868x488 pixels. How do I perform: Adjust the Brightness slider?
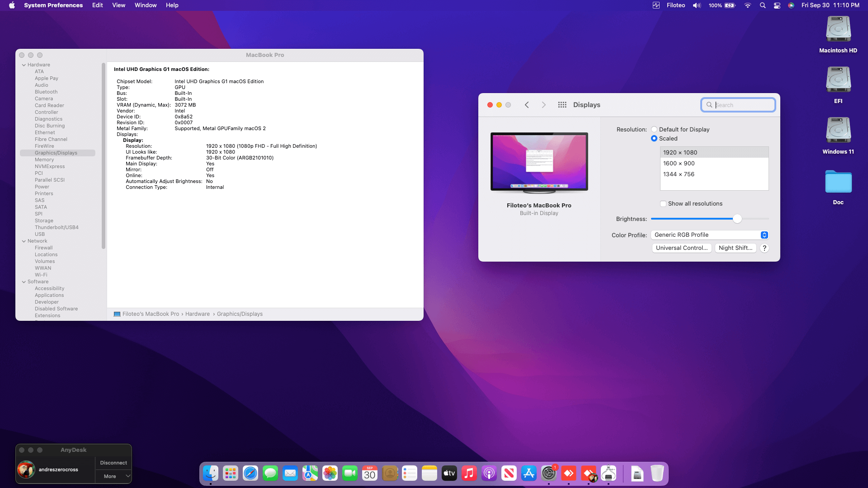737,219
